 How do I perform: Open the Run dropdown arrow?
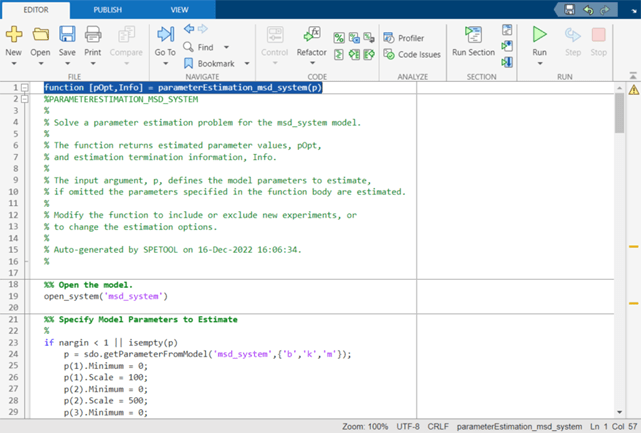pos(539,63)
